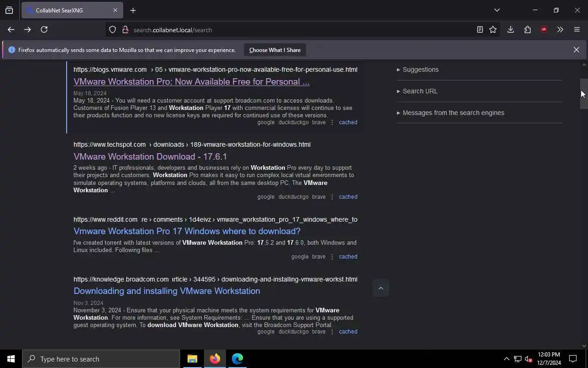Open File Explorer from the taskbar
588x368 pixels.
(192, 359)
